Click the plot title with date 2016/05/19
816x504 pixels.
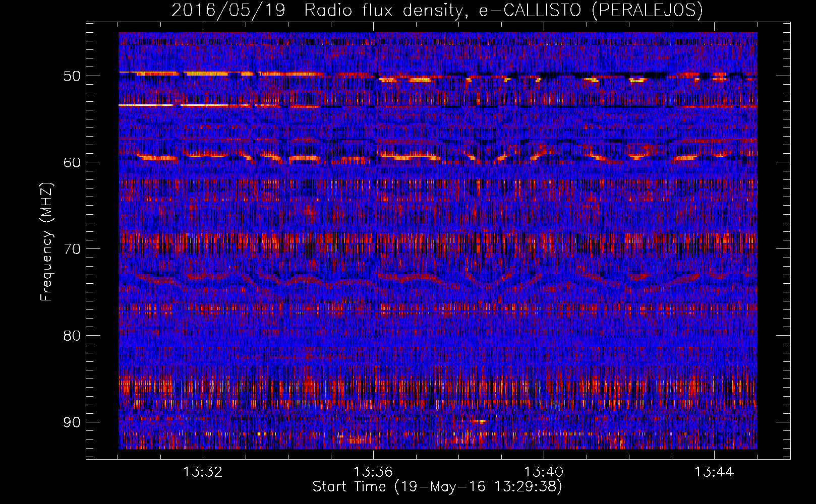[437, 11]
